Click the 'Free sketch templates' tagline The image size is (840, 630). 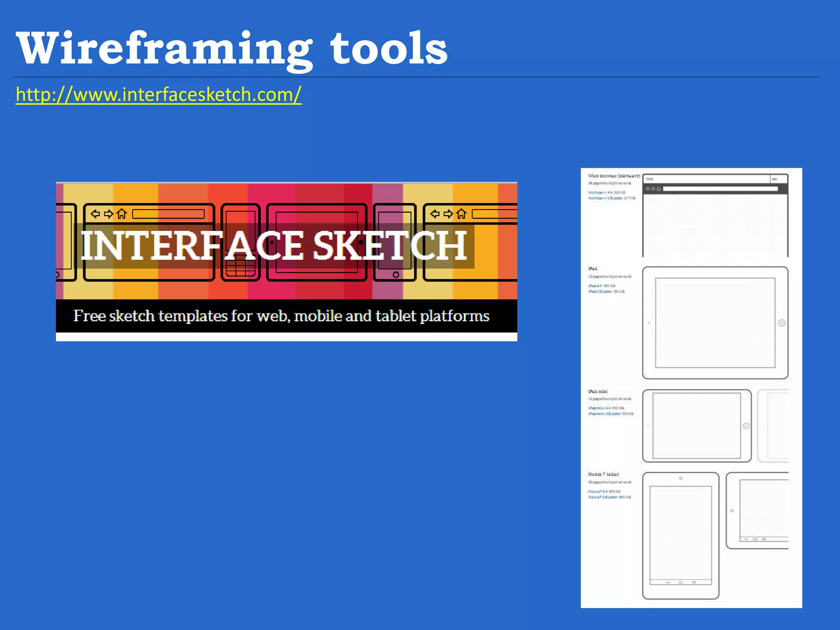[281, 316]
